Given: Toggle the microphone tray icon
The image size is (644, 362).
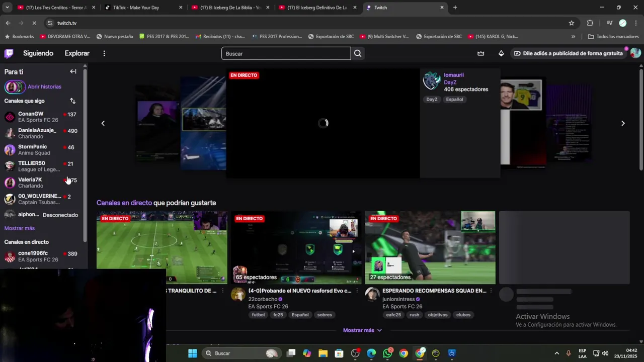Looking at the screenshot, I should pyautogui.click(x=569, y=353).
